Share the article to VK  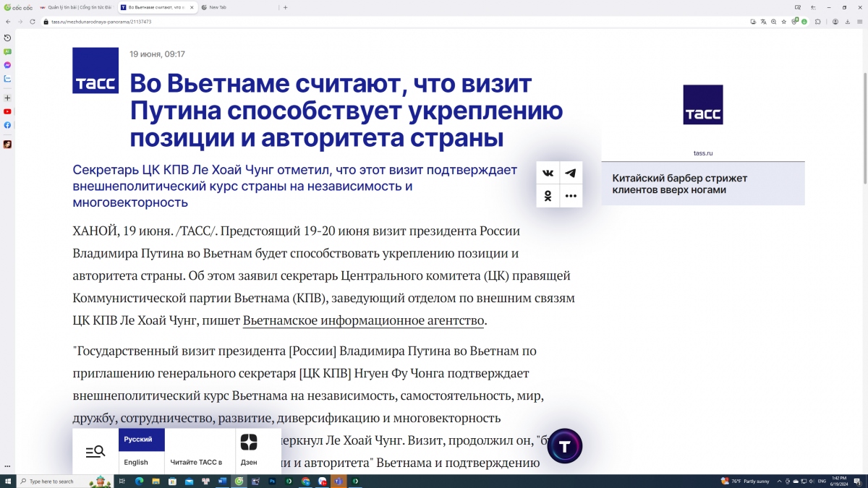click(x=548, y=173)
